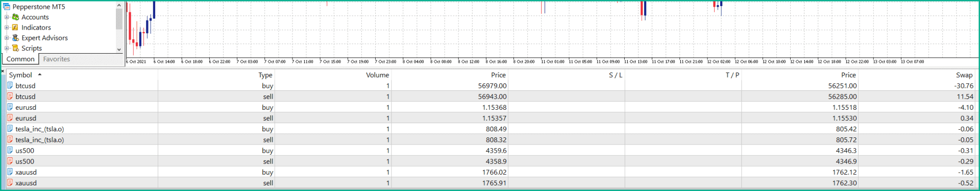Click the Expert Advisors icon

pos(15,38)
